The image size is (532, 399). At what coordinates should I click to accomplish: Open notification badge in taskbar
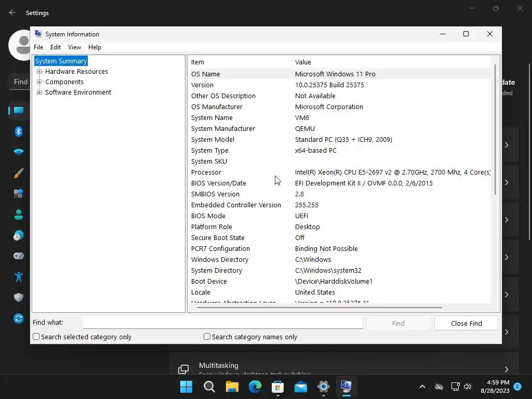[x=517, y=387]
